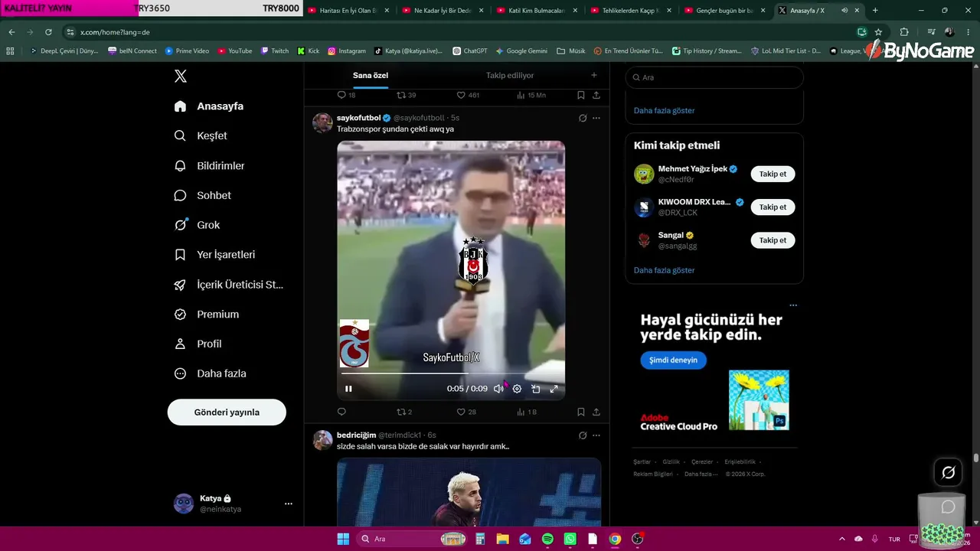Open more options on saykofutbol post
980x551 pixels.
pyautogui.click(x=596, y=118)
